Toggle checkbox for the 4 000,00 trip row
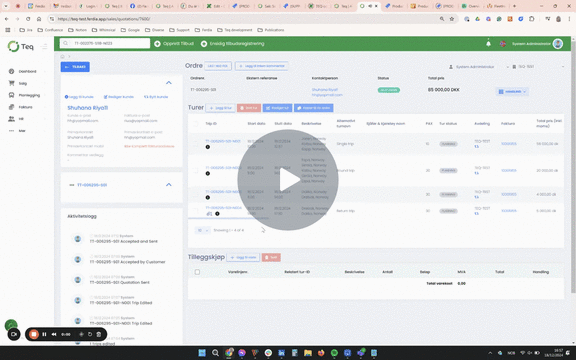Screen dimensions: 576x360 click(195, 194)
